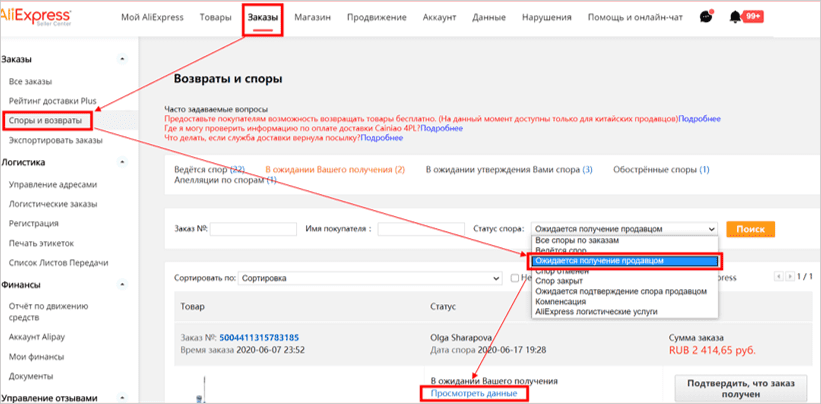
Task: Click Подтвердить, что заказ получен button
Action: [x=740, y=388]
